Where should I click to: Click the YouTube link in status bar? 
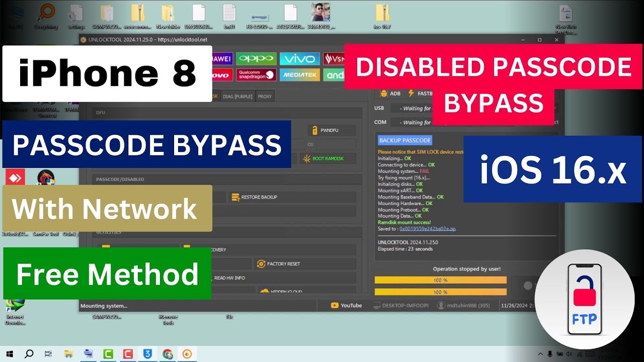click(347, 305)
